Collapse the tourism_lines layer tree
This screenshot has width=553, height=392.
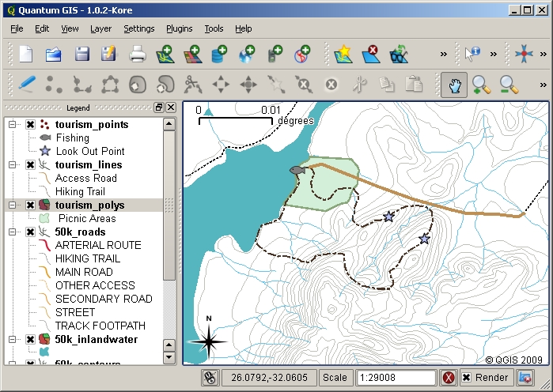pyautogui.click(x=13, y=164)
